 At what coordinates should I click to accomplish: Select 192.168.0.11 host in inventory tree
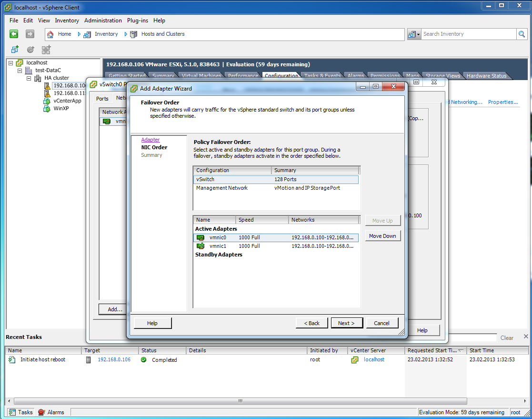click(69, 93)
